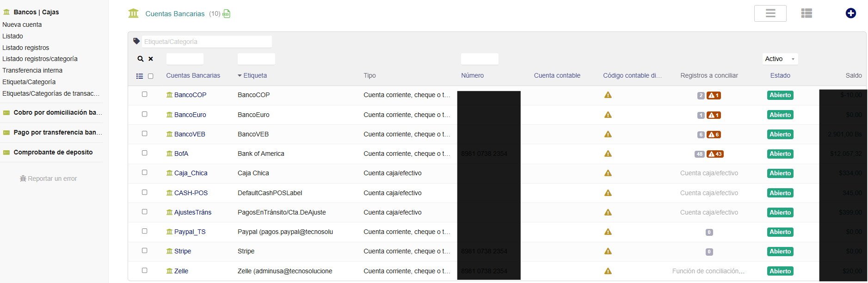Expand Cobro por domiciliación bancaria section
The image size is (868, 283).
[57, 112]
